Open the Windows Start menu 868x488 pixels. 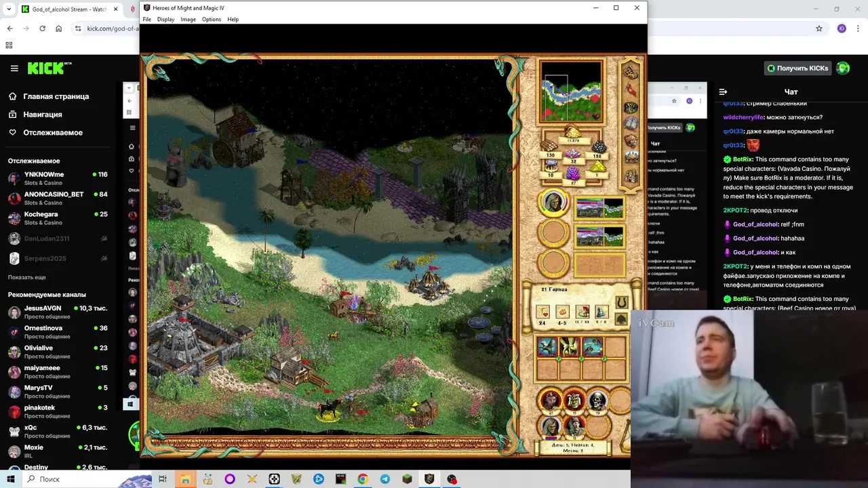tap(11, 479)
